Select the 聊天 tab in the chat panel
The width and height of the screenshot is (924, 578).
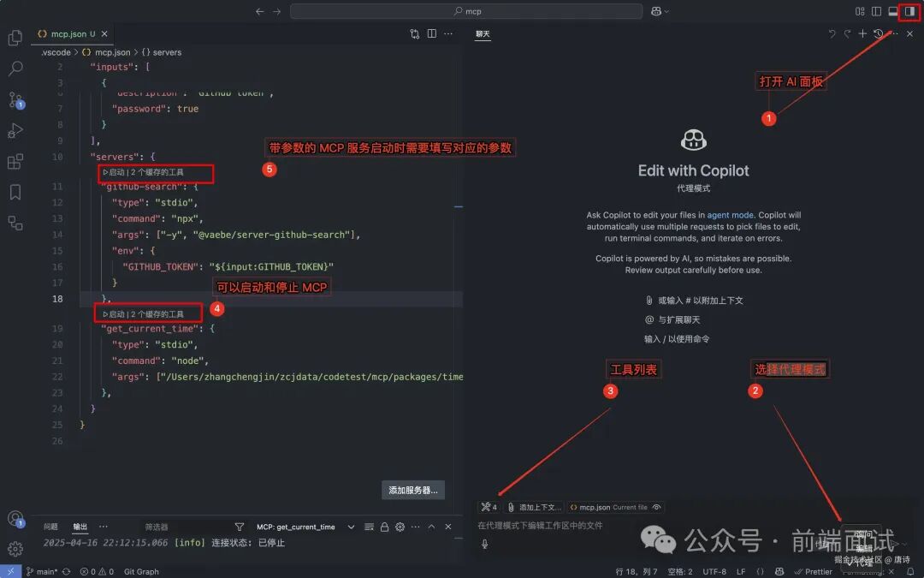pos(483,34)
